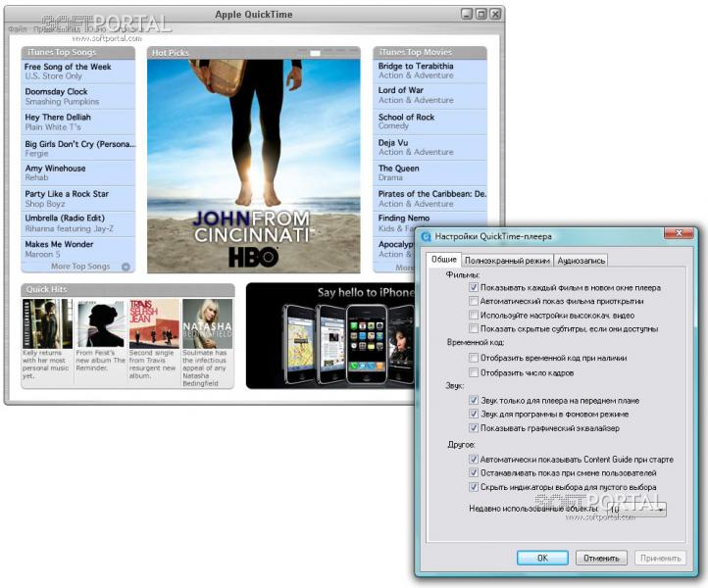Maximize the Apple QuickTime window
This screenshot has width=708, height=588.
coord(481,14)
